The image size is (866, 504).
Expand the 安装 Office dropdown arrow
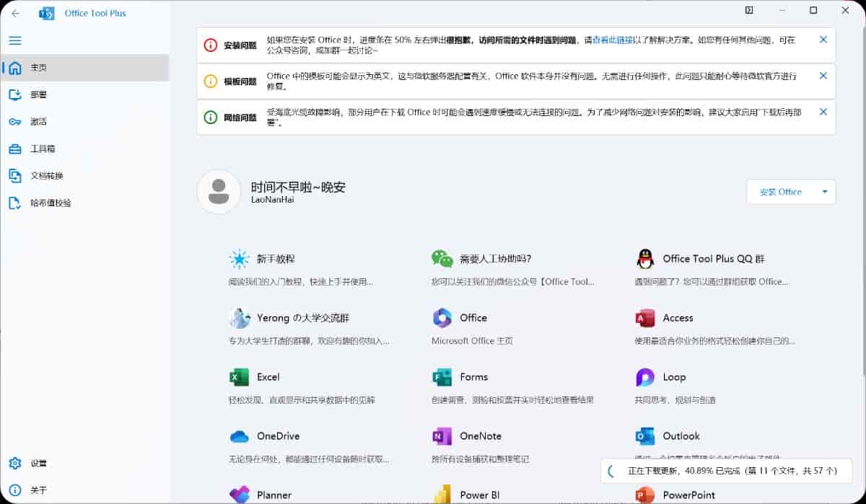pos(824,192)
